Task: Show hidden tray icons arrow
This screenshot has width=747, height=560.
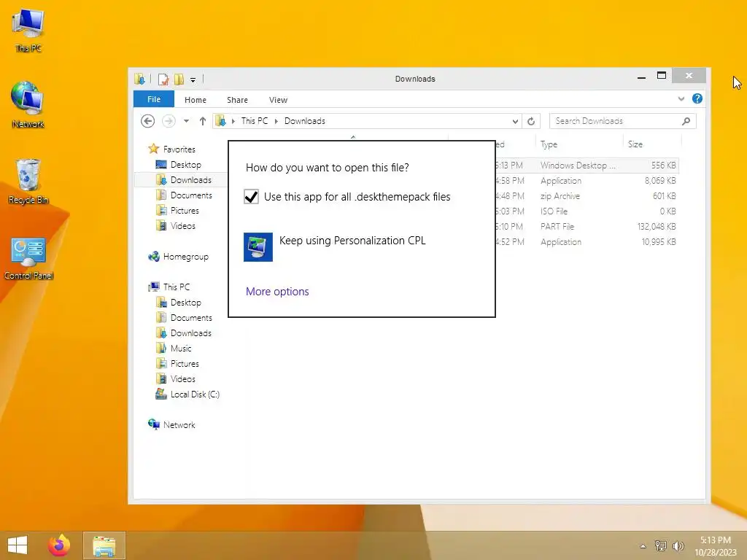Action: coord(643,545)
